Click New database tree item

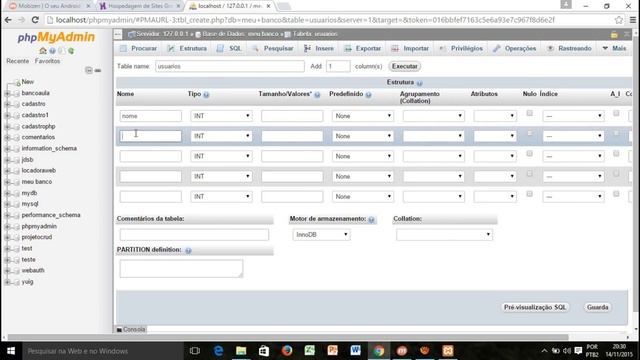28,82
